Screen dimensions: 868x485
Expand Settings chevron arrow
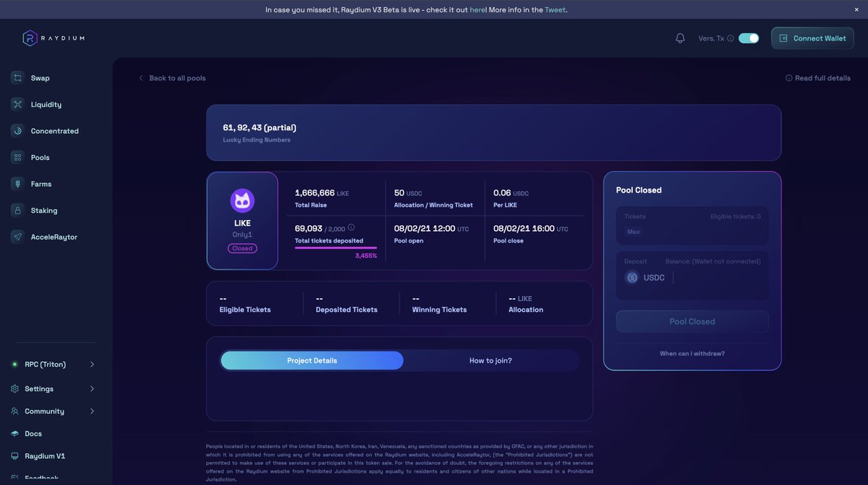92,389
